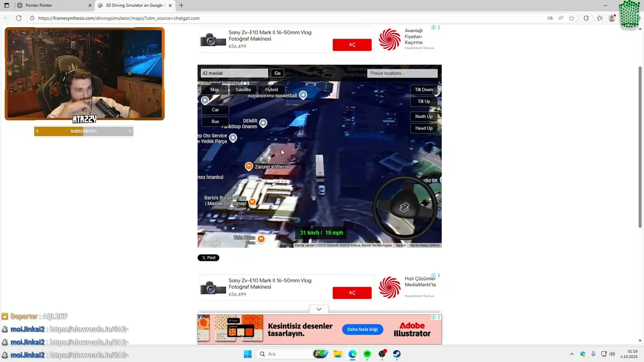Set orientation to Head Up
Image resolution: width=644 pixels, height=362 pixels.
point(424,128)
